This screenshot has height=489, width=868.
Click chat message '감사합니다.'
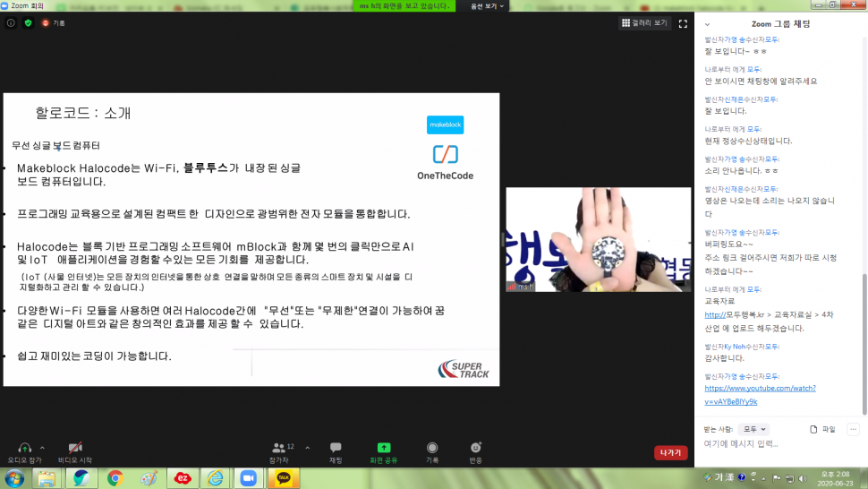coord(724,358)
